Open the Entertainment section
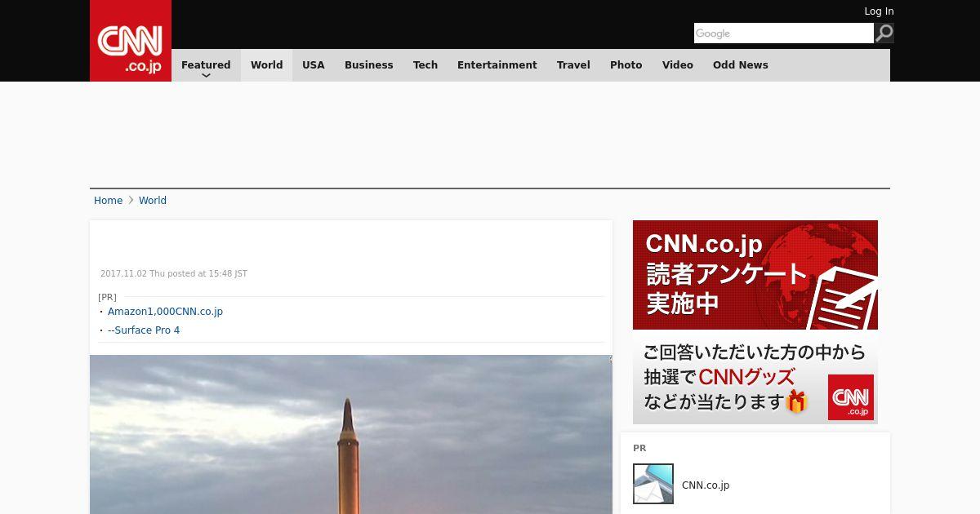 coord(497,65)
